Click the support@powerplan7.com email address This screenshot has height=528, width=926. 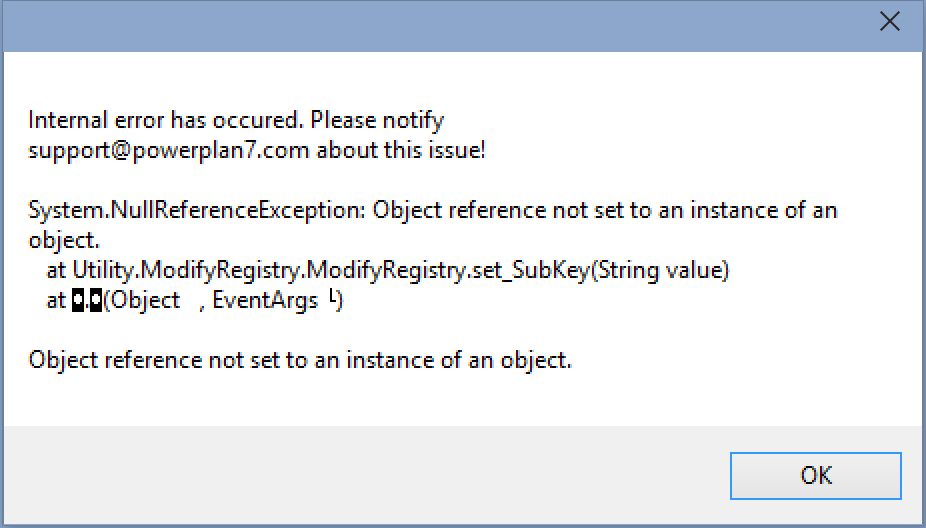pos(169,151)
